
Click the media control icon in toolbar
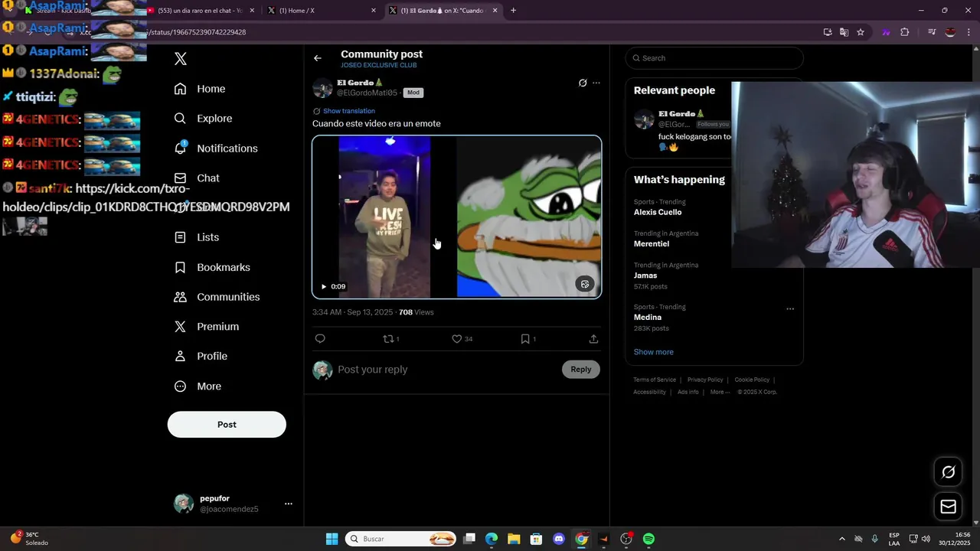coord(932,32)
